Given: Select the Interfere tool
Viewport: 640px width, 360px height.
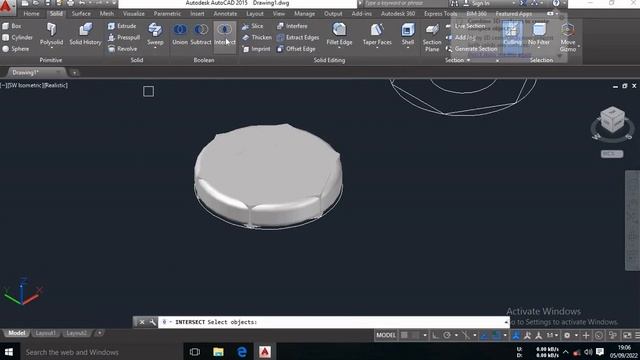Looking at the screenshot, I should coord(292,26).
